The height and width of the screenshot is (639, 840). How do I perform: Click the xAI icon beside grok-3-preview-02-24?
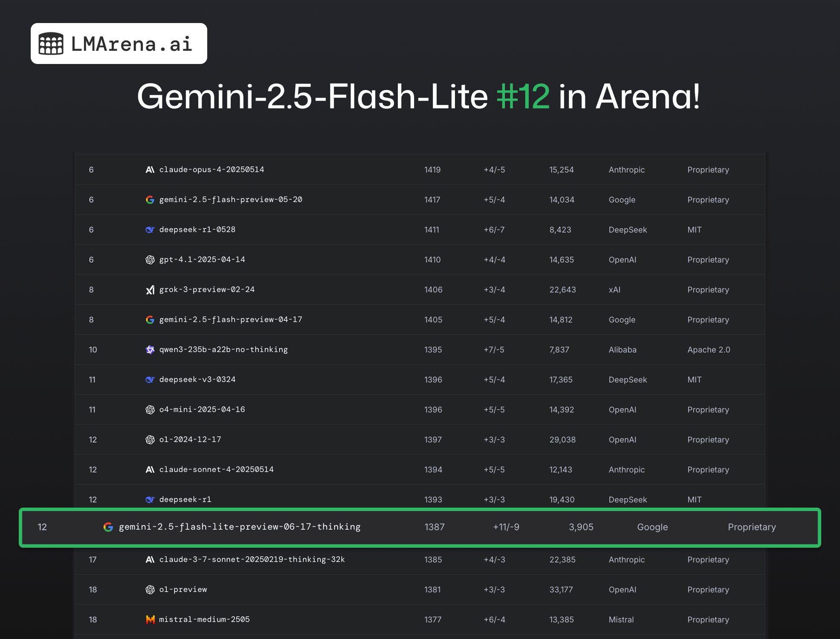coord(150,290)
